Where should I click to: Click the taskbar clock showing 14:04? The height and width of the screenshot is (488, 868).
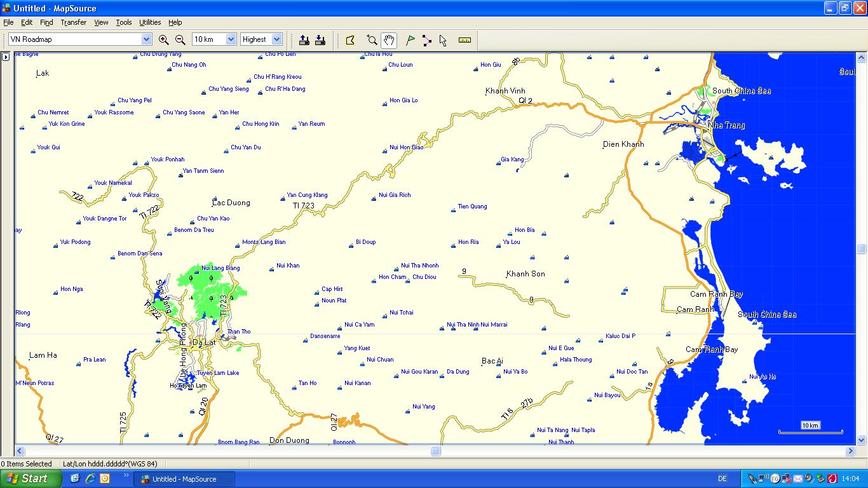[x=850, y=478]
